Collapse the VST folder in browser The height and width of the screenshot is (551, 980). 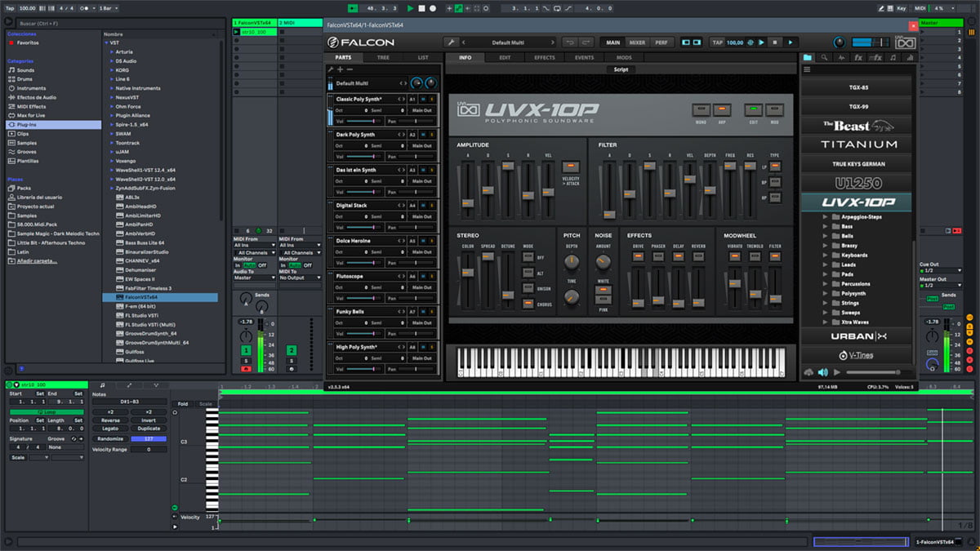tap(105, 42)
